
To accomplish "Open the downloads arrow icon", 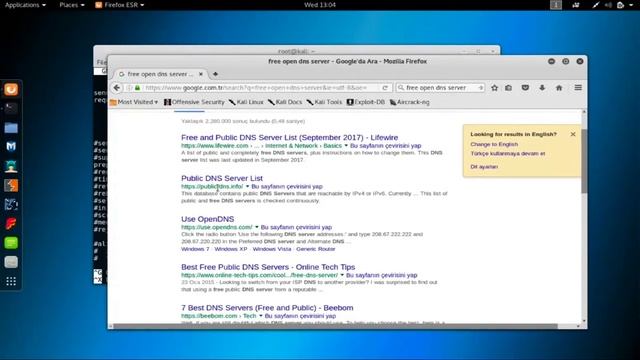I will point(542,88).
